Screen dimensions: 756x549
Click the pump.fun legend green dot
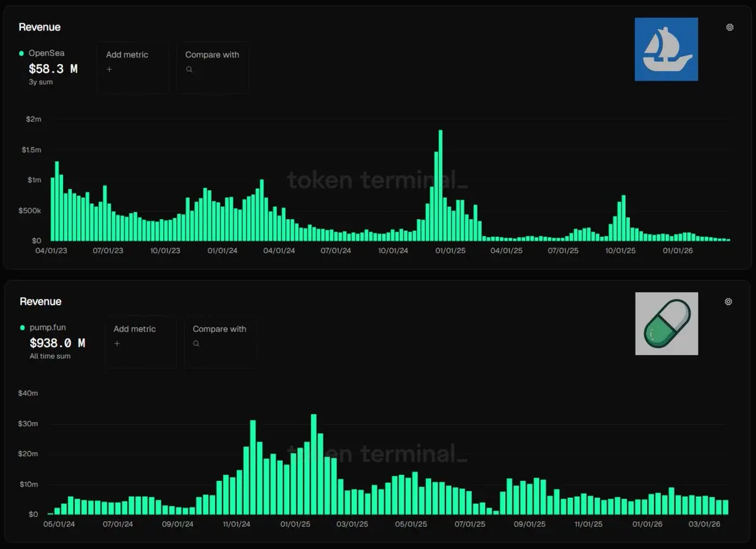23,328
